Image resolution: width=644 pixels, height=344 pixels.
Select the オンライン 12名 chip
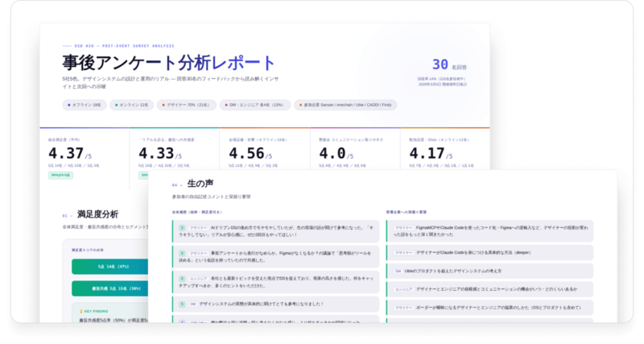point(131,105)
